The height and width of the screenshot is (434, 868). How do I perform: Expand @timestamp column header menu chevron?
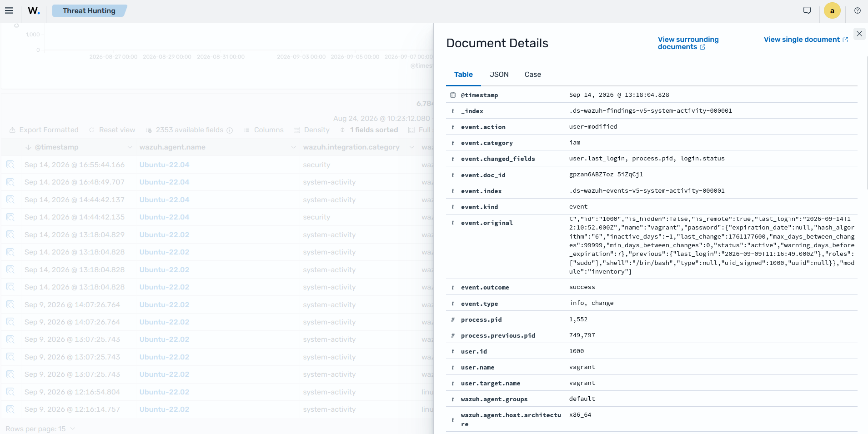130,147
